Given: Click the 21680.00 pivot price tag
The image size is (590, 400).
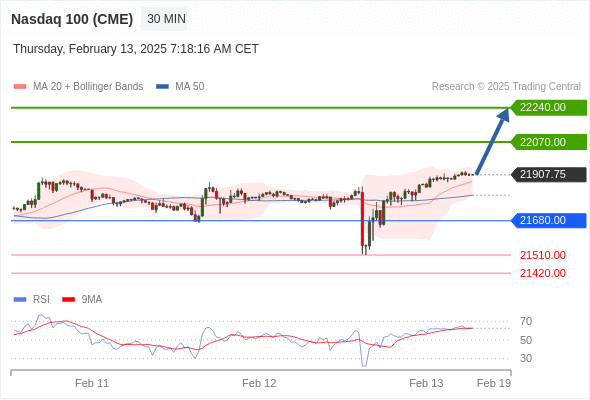Looking at the screenshot, I should click(x=549, y=221).
